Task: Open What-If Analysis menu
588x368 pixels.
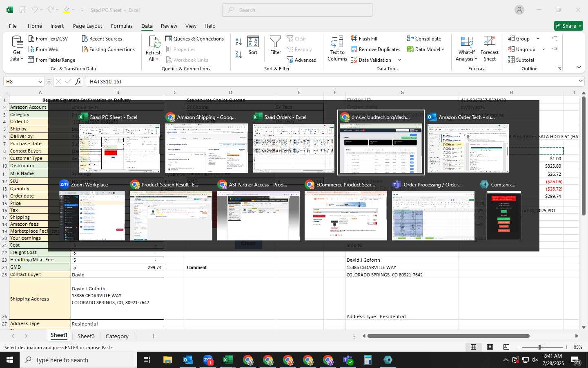Action: point(466,49)
